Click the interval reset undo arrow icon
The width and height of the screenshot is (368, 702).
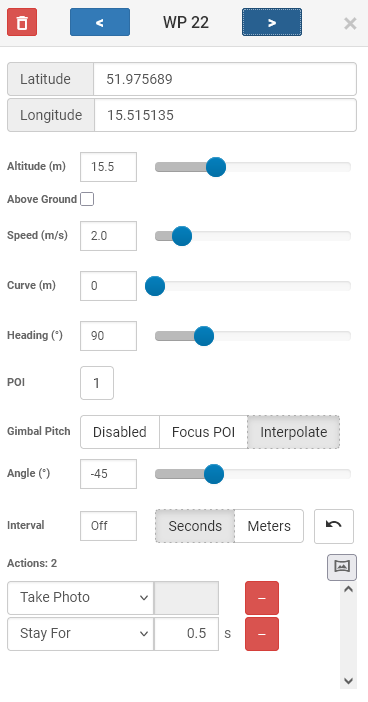coord(334,526)
